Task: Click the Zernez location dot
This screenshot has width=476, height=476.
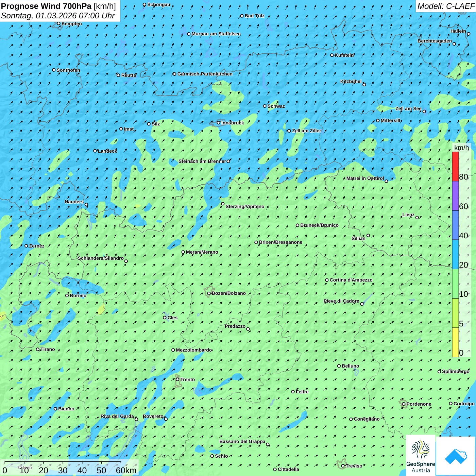Action: point(27,246)
